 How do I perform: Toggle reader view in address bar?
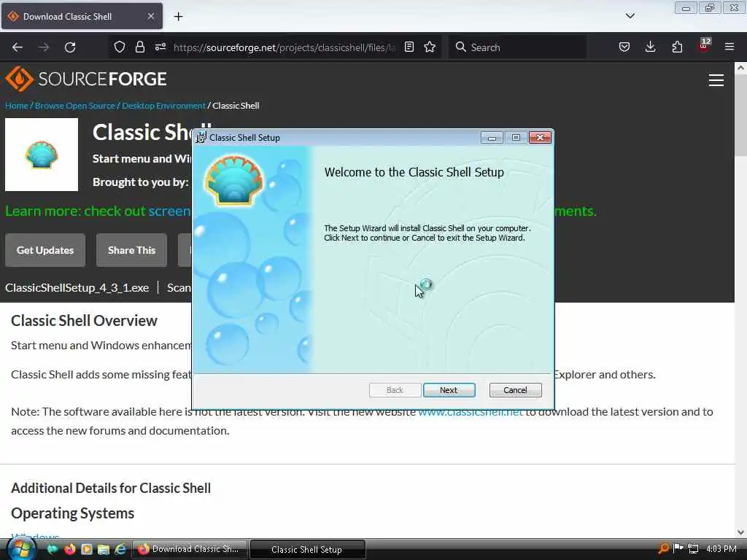[x=409, y=47]
